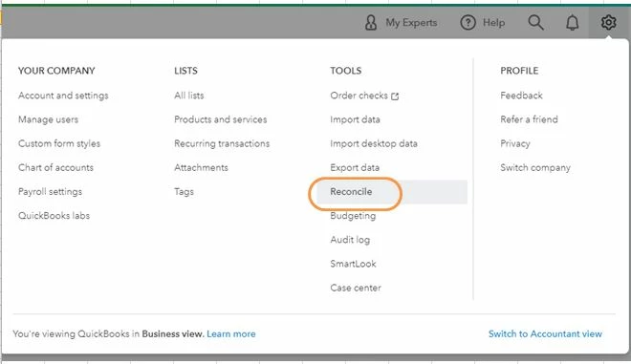Viewport: 631px width, 364px height.
Task: Open the Audit log
Action: pos(350,240)
